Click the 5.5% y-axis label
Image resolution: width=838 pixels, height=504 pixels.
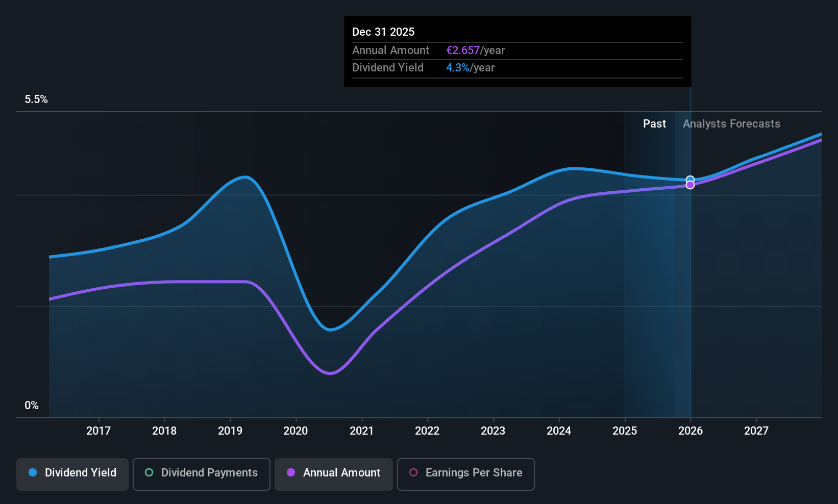click(x=36, y=99)
